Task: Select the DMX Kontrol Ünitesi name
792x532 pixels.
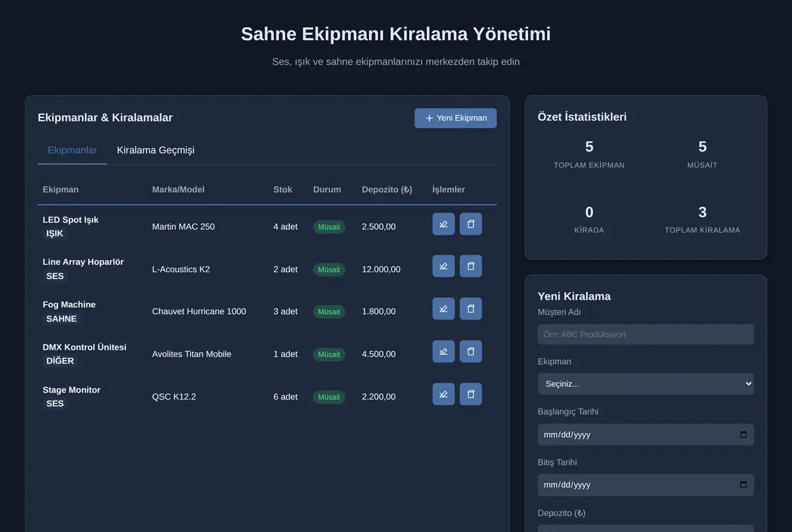Action: (x=84, y=347)
